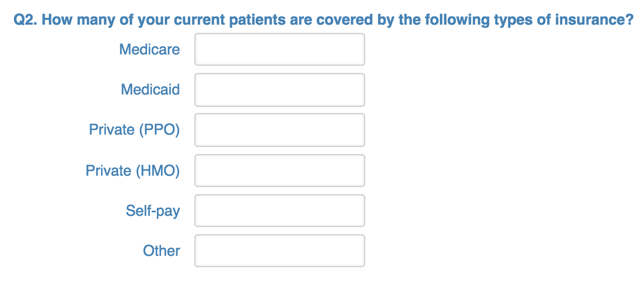
Task: Select the Private (PPO) entry field
Action: (x=279, y=129)
